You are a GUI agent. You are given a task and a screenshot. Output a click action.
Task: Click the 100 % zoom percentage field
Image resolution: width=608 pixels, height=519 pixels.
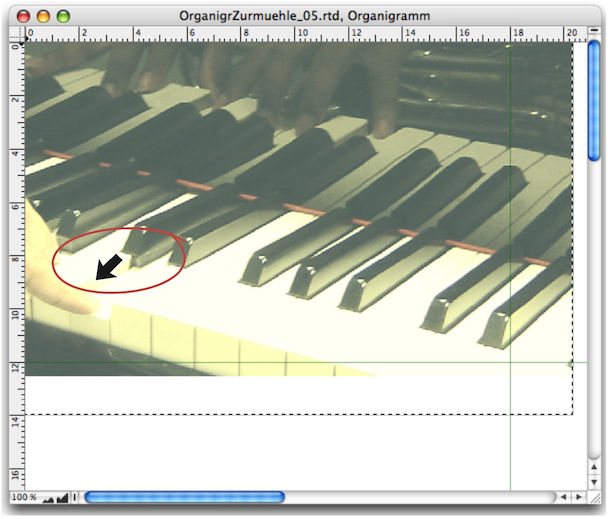[x=22, y=497]
